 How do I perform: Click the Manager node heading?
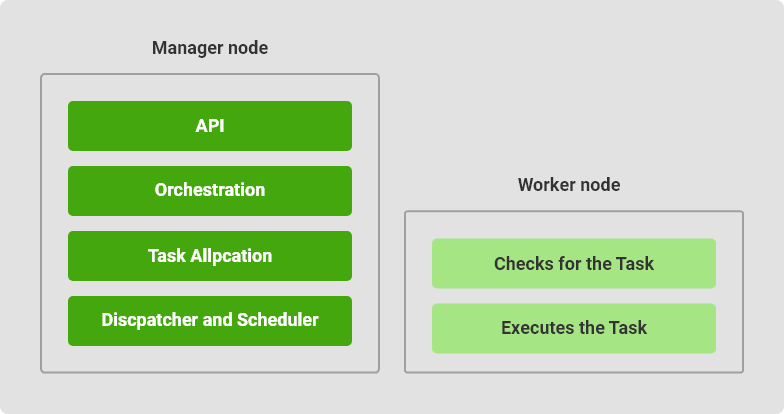point(210,48)
